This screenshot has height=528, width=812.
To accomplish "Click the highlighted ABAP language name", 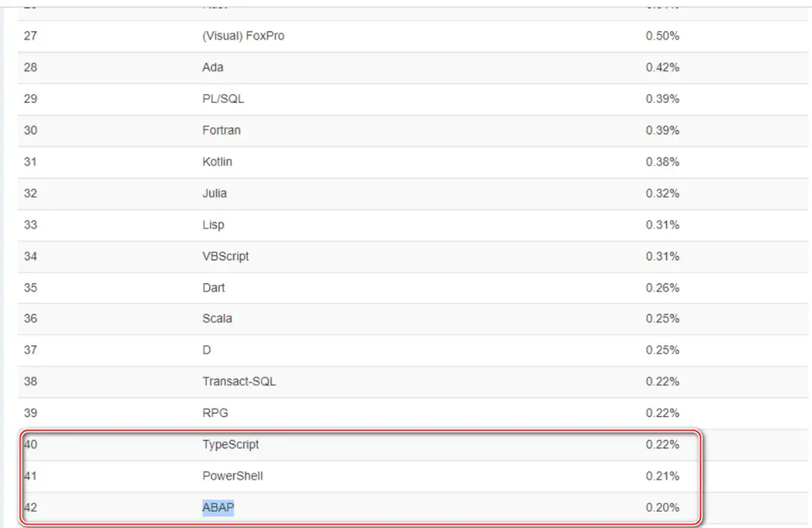I will pos(218,507).
